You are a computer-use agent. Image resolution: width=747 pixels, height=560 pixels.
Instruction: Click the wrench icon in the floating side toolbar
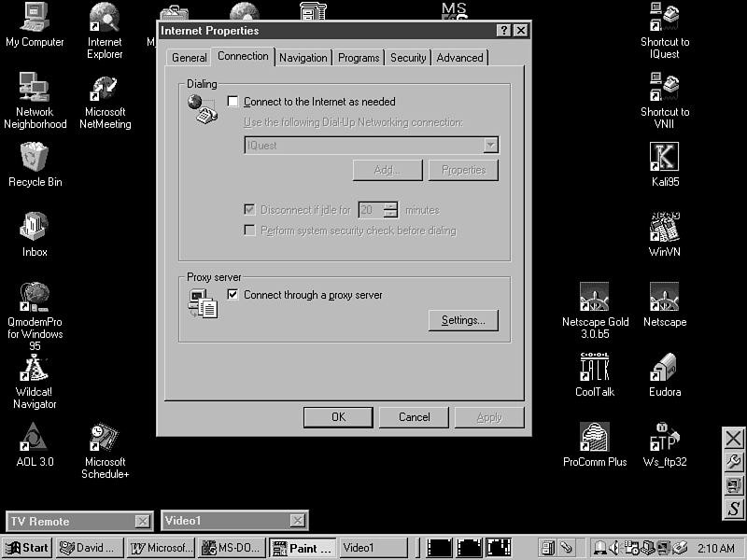[x=734, y=462]
